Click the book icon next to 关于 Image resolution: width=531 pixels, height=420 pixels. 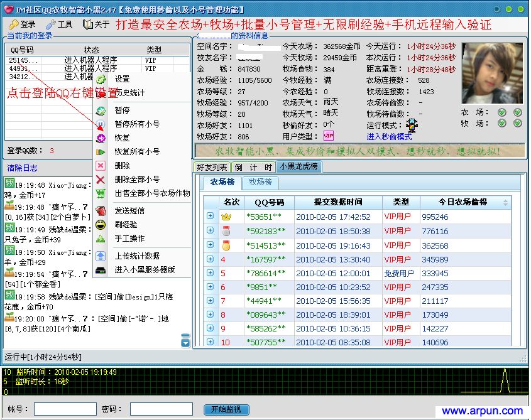pos(88,24)
